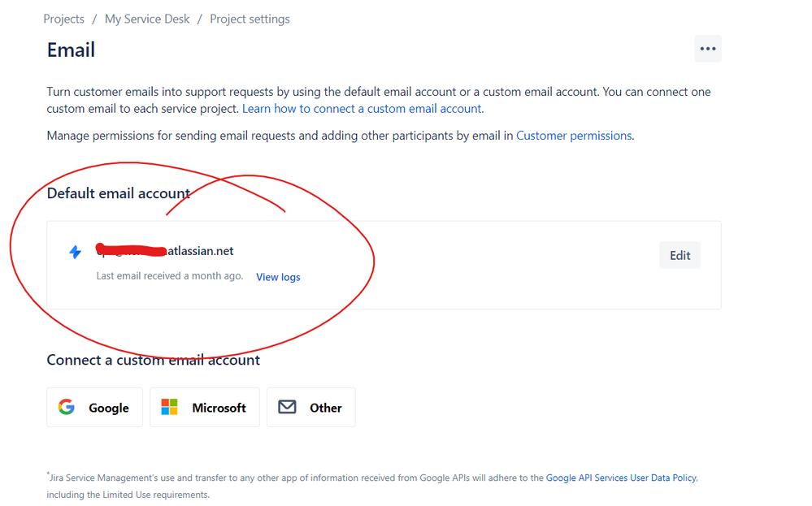
Task: Click Other to connect a different email provider
Action: 311,407
